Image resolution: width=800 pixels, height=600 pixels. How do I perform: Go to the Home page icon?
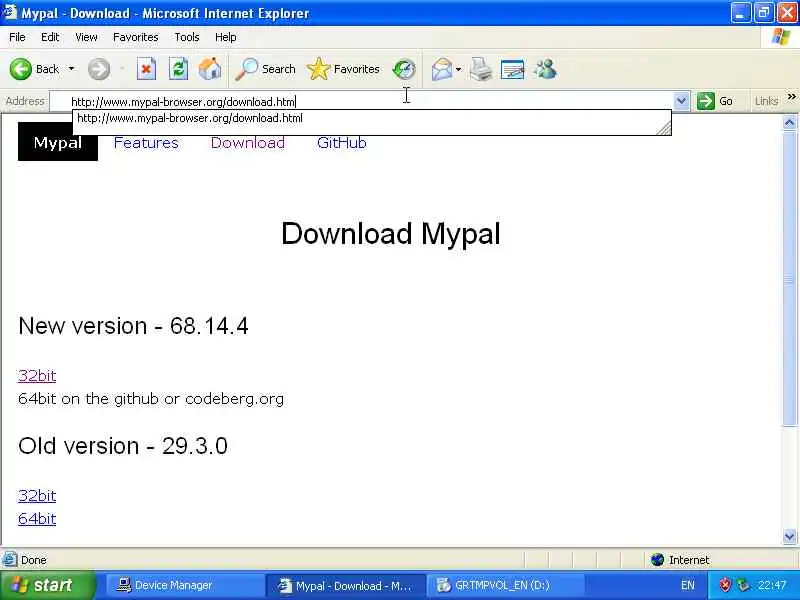coord(210,69)
